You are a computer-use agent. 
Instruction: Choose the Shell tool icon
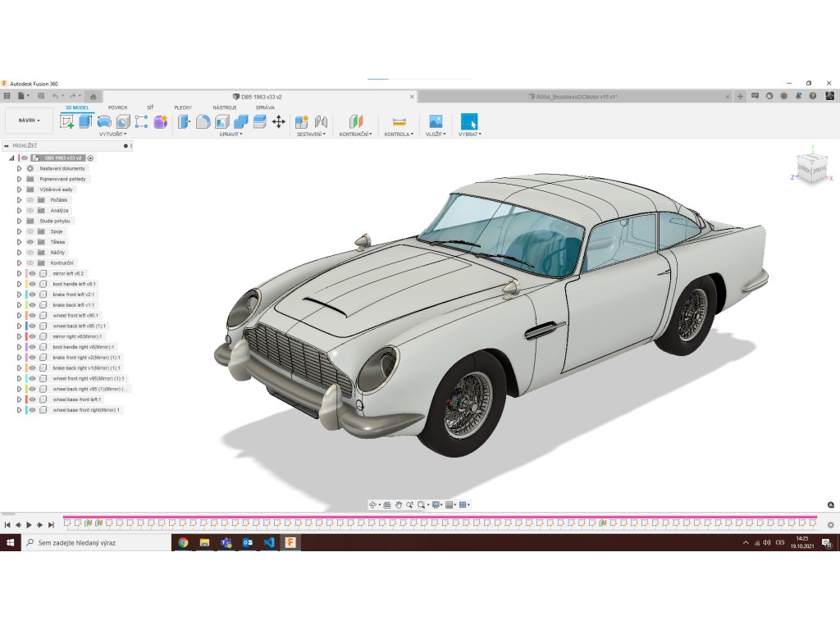(221, 121)
